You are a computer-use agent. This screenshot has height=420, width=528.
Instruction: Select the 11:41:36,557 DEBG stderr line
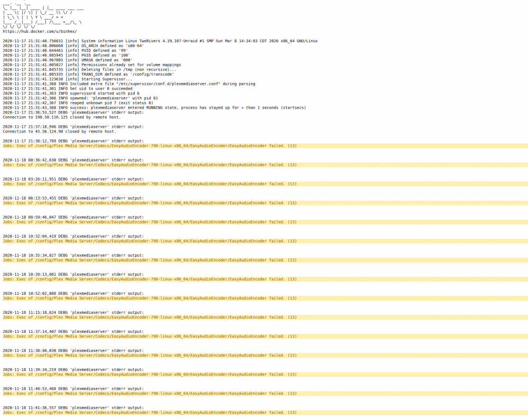[73, 407]
